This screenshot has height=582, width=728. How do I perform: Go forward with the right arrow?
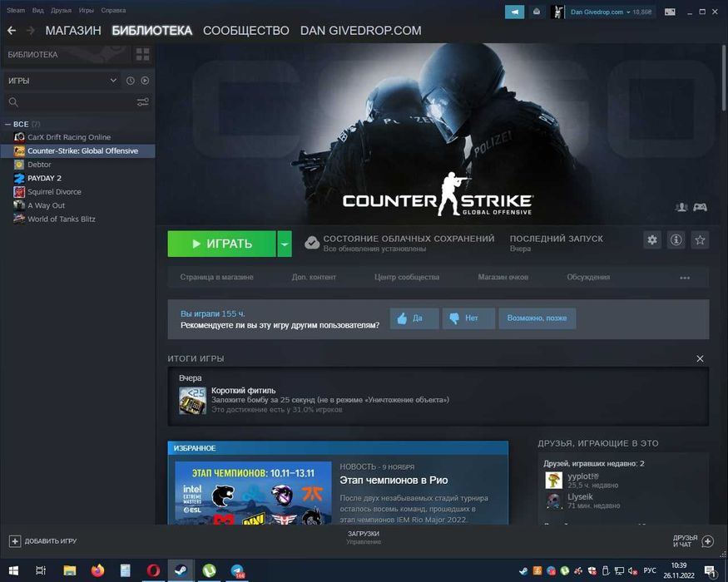point(31,31)
